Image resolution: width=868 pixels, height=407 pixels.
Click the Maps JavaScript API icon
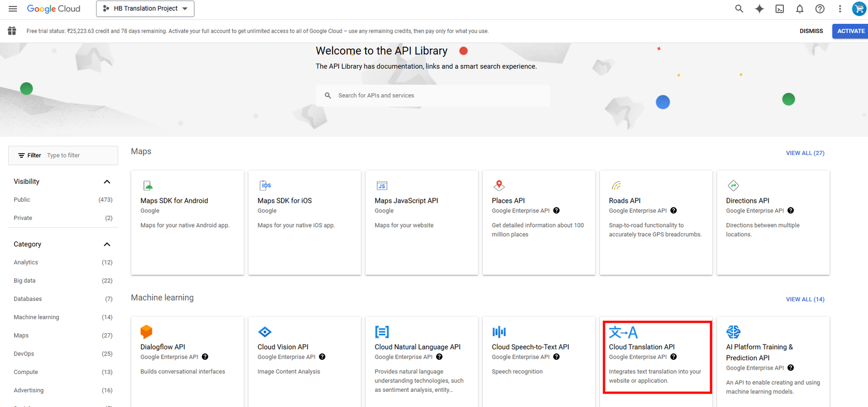tap(382, 185)
